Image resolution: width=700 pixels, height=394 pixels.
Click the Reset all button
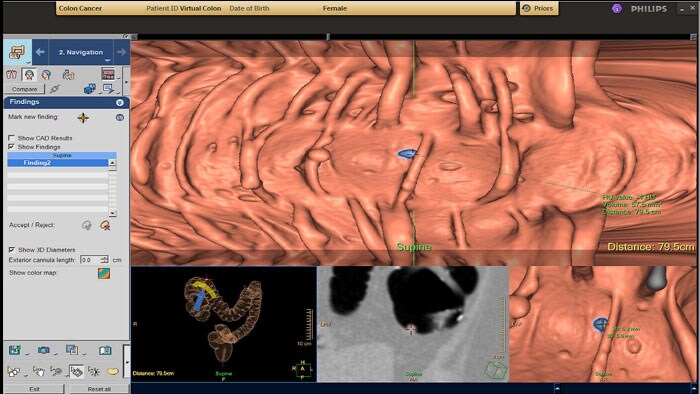pos(99,389)
